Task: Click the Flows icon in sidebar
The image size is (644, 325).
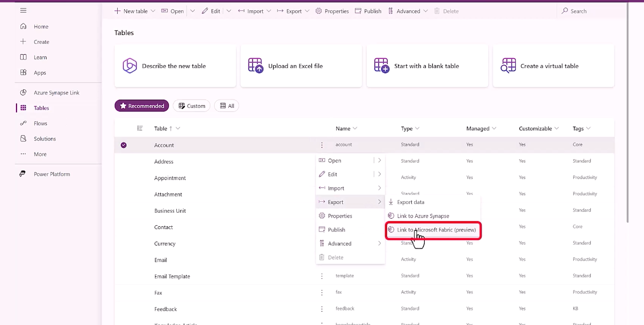Action: click(x=23, y=123)
